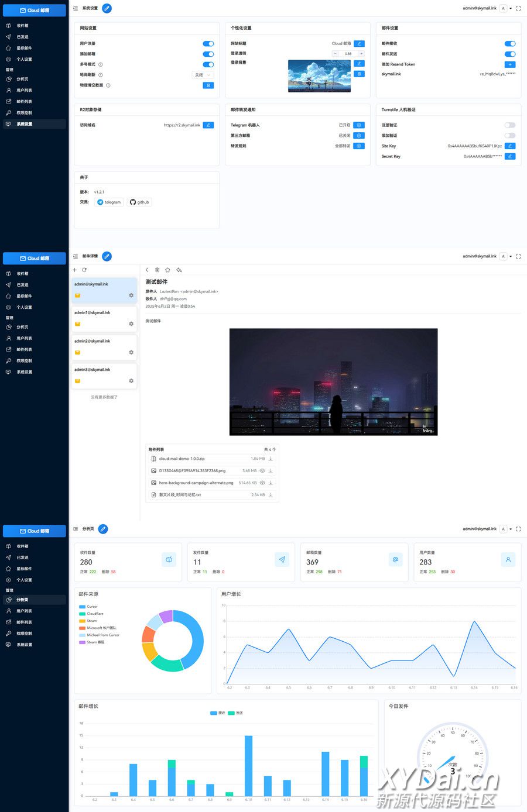The image size is (527, 812).
Task: Delete the login background image
Action: pyautogui.click(x=359, y=74)
